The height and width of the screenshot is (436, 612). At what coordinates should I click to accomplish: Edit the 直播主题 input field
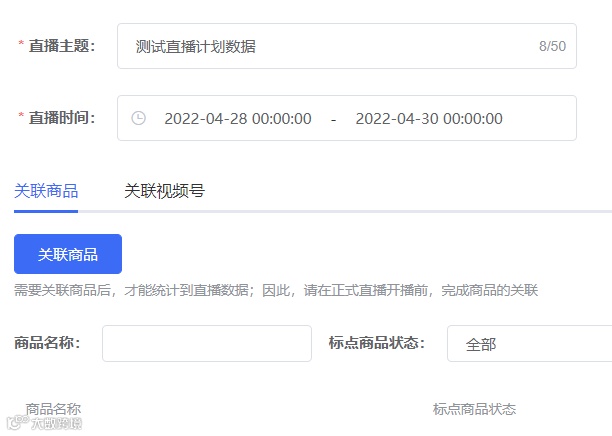347,46
